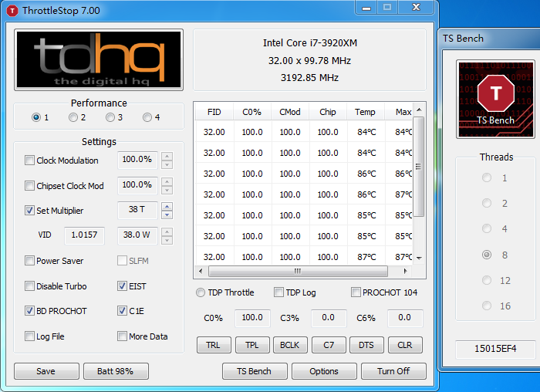Click the Temp column header

(x=366, y=112)
